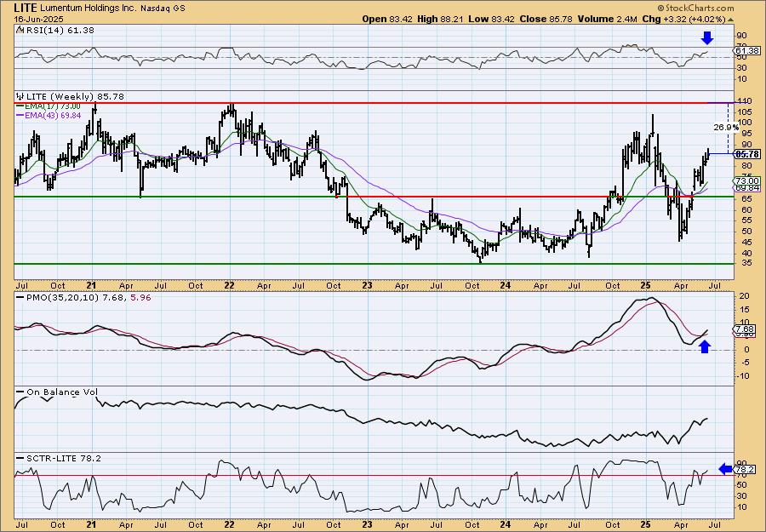
Task: Click the 100 price axis label
Action: pos(743,123)
